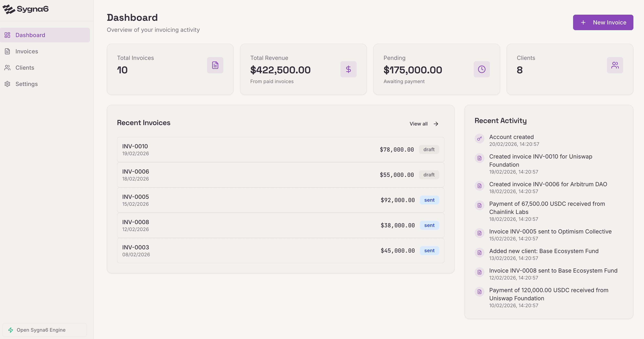Click the Settings gear icon
Image resolution: width=644 pixels, height=339 pixels.
7,84
